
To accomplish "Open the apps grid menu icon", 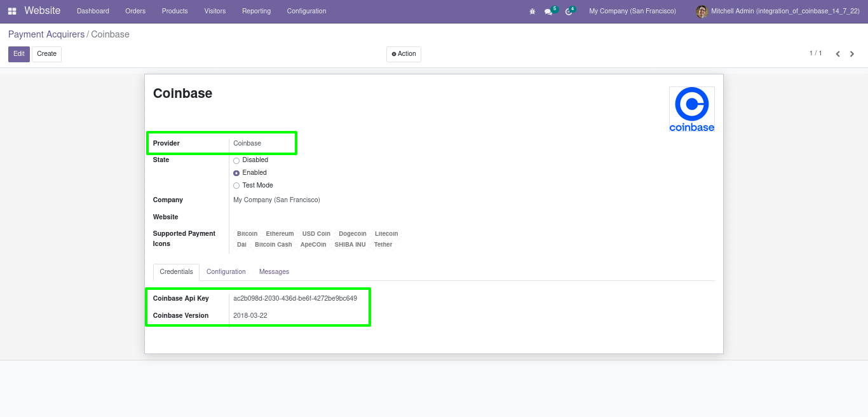I will [12, 11].
